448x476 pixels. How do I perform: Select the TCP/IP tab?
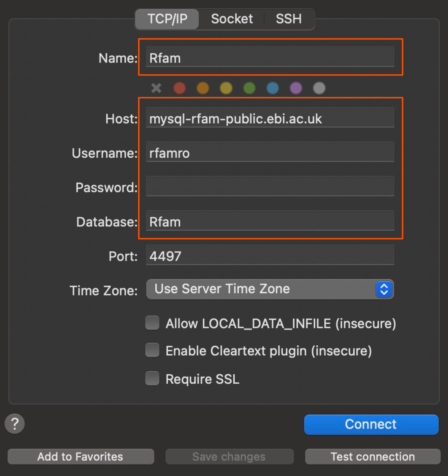[167, 19]
